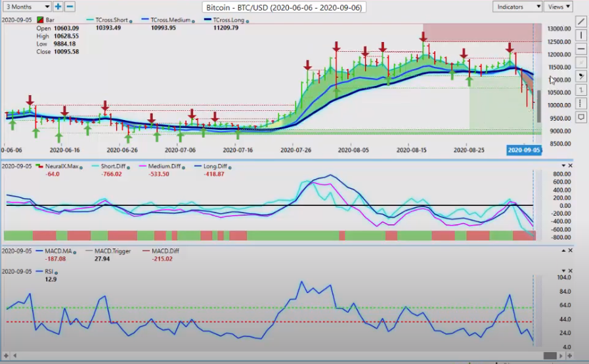The height and width of the screenshot is (364, 589).
Task: Click the RSI value 12.9
Action: (51, 279)
